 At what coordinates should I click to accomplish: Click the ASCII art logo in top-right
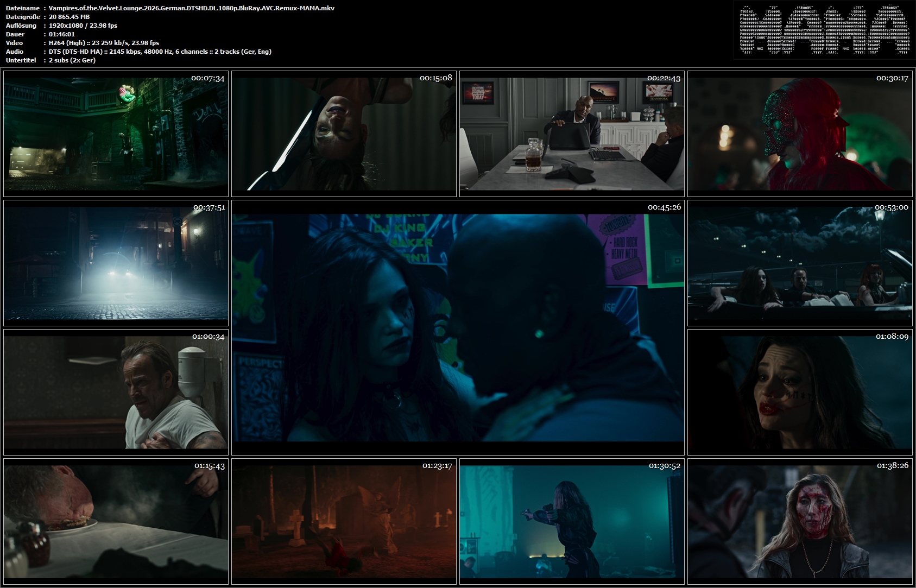(824, 30)
